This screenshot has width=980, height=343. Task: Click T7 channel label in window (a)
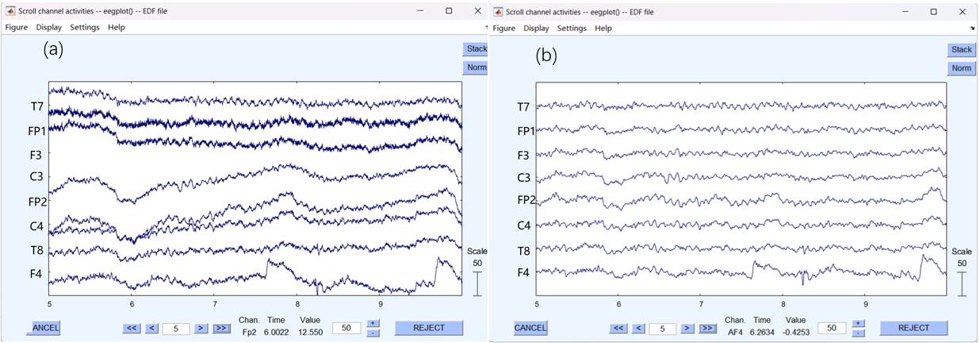point(36,106)
